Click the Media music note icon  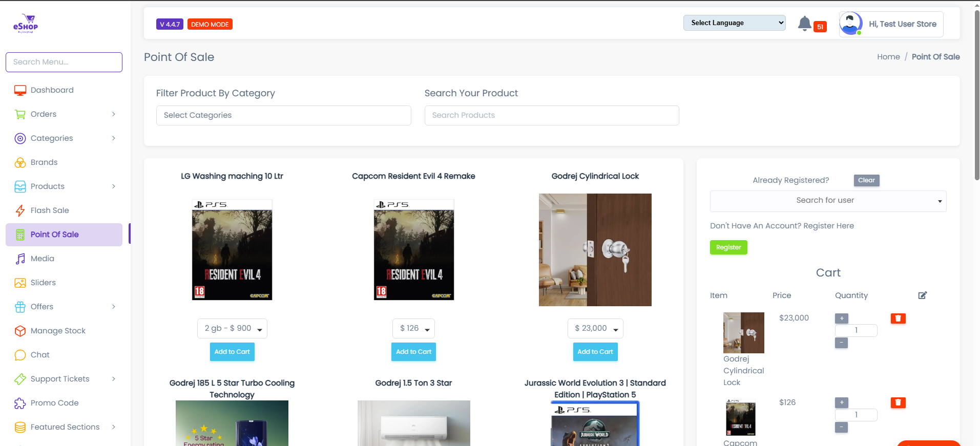coord(20,259)
